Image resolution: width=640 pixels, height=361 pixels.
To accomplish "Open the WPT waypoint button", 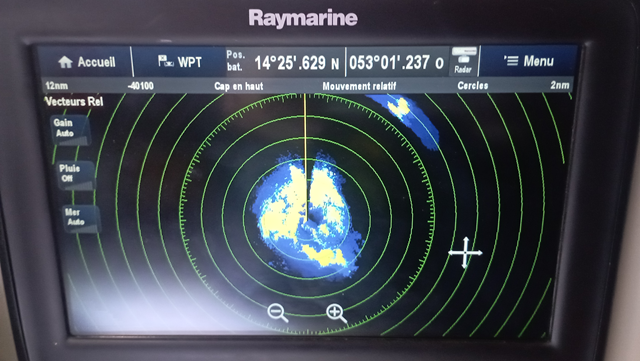I will click(180, 62).
